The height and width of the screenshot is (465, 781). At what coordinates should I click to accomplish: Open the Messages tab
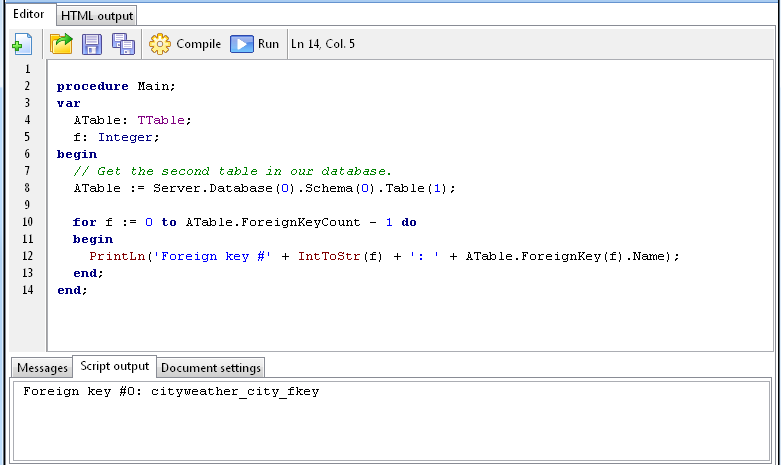[42, 368]
